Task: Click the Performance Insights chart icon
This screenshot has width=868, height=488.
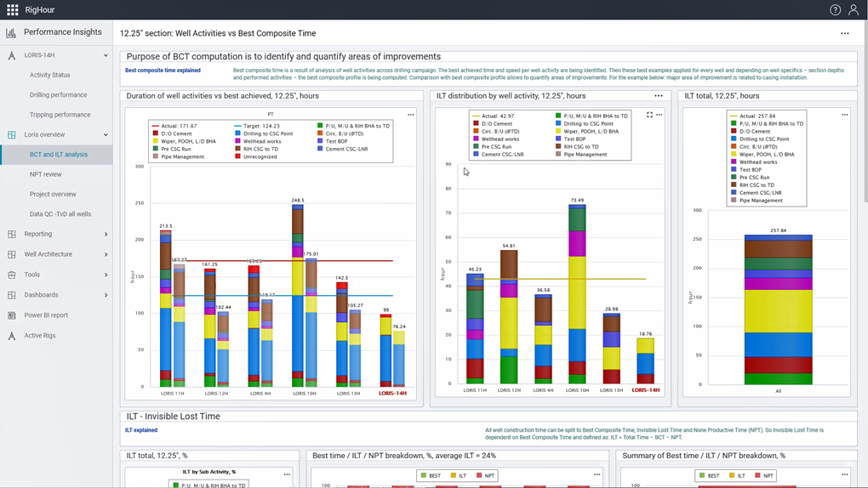Action: coord(11,32)
